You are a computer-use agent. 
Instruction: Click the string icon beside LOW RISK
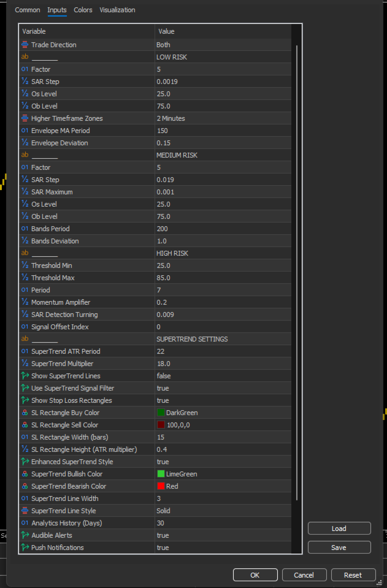[25, 57]
